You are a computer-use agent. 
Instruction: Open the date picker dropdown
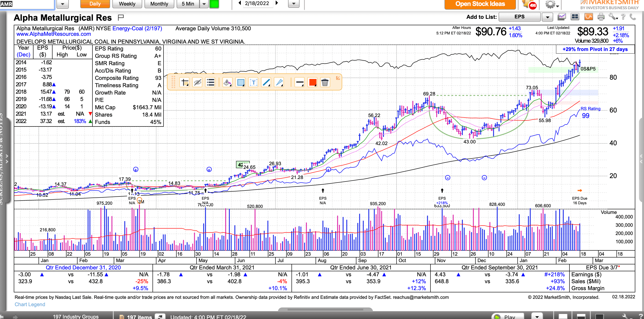click(294, 3)
